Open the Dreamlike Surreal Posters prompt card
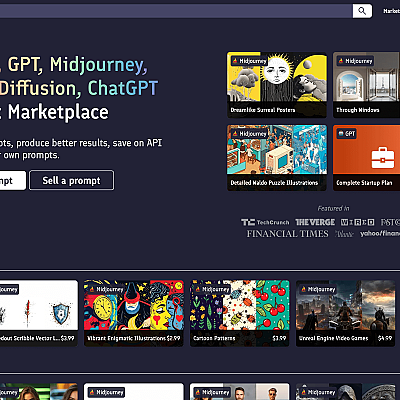The height and width of the screenshot is (400, 400). pyautogui.click(x=277, y=85)
